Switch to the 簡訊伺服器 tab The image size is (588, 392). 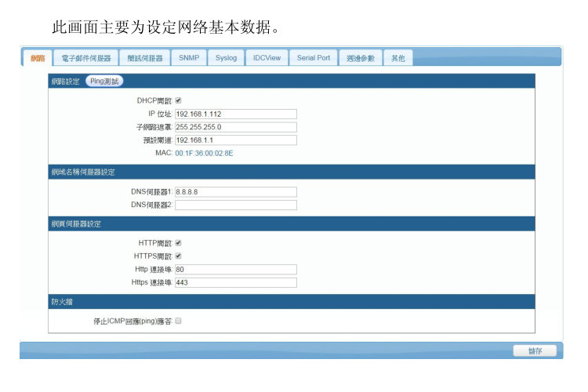pos(145,58)
